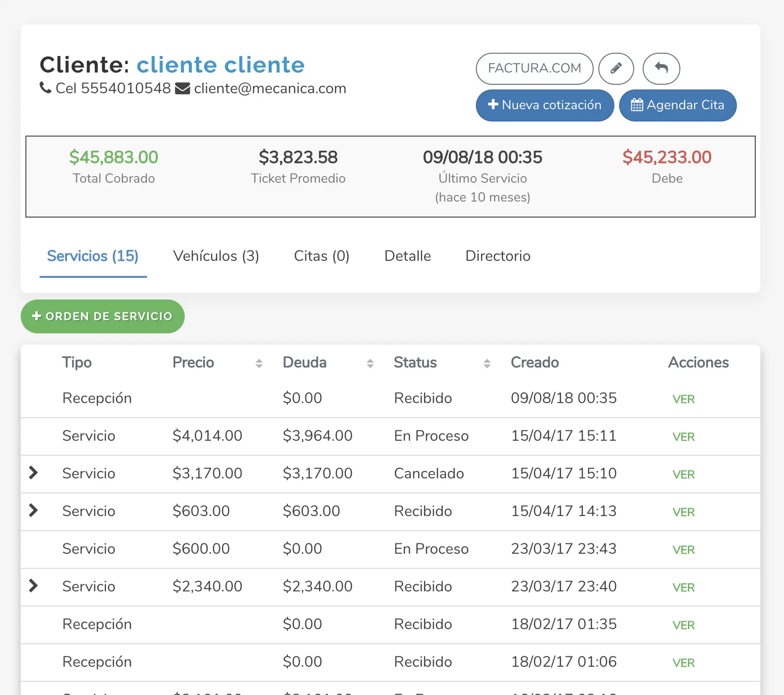This screenshot has height=695, width=784.
Task: Expand the $603.00 Recibido service row
Action: (x=33, y=510)
